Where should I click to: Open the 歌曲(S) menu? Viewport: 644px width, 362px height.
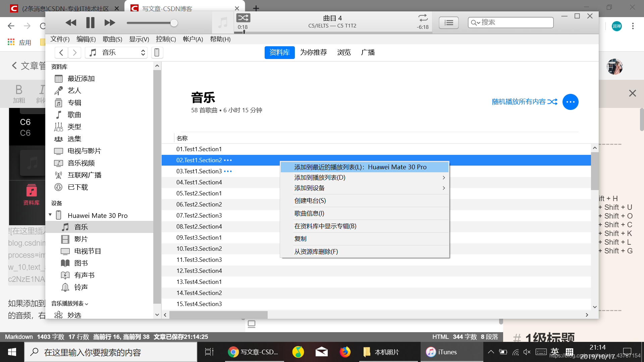click(x=112, y=39)
